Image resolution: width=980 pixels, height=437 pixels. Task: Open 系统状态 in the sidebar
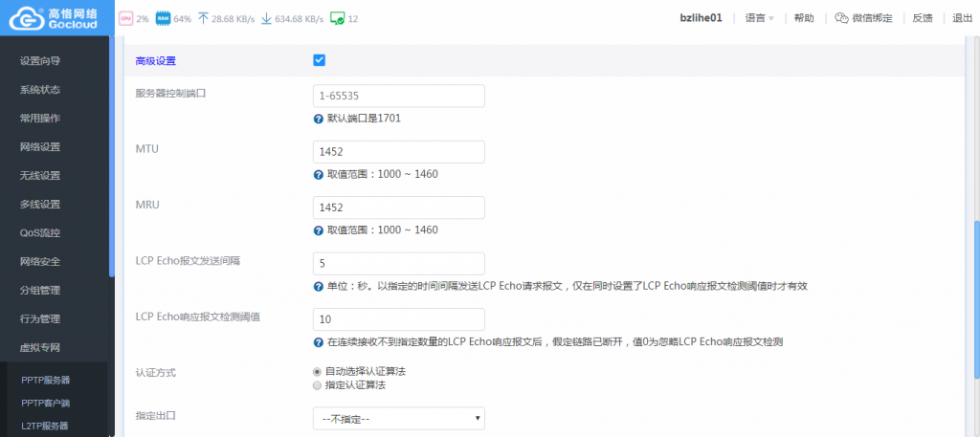(x=40, y=90)
